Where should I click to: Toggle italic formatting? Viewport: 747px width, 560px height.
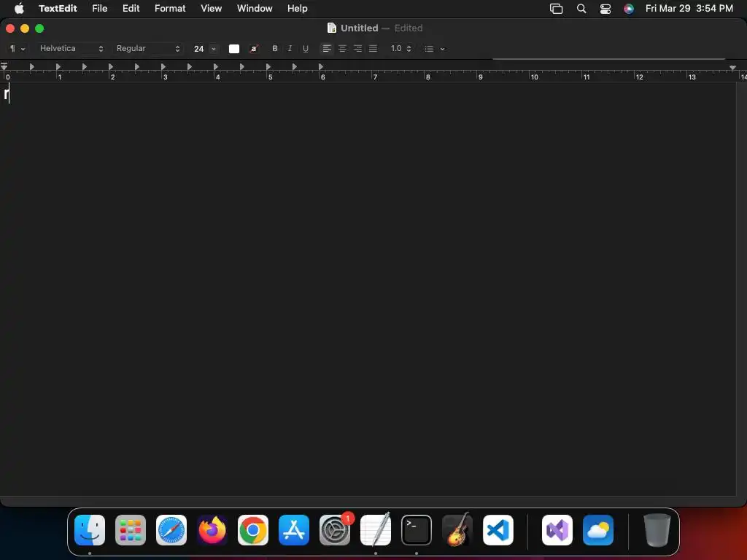[x=290, y=49]
